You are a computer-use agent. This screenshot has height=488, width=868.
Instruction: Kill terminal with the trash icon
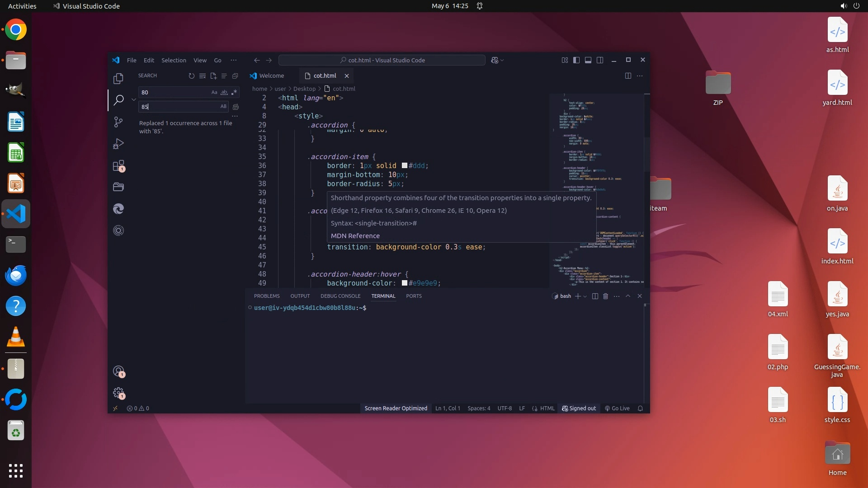point(606,296)
